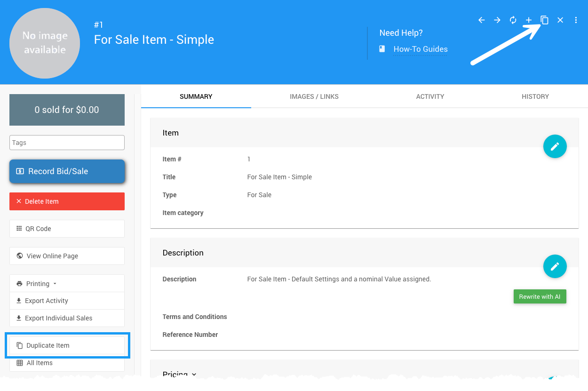This screenshot has width=588, height=391.
Task: Click the refresh icon in header
Action: (x=513, y=20)
